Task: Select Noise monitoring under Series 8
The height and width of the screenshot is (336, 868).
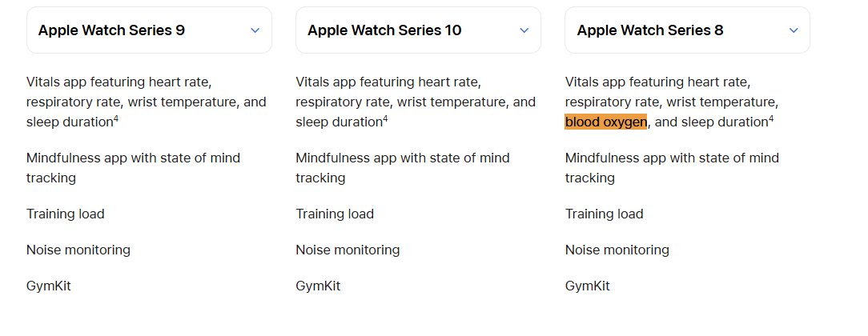Action: click(x=617, y=250)
